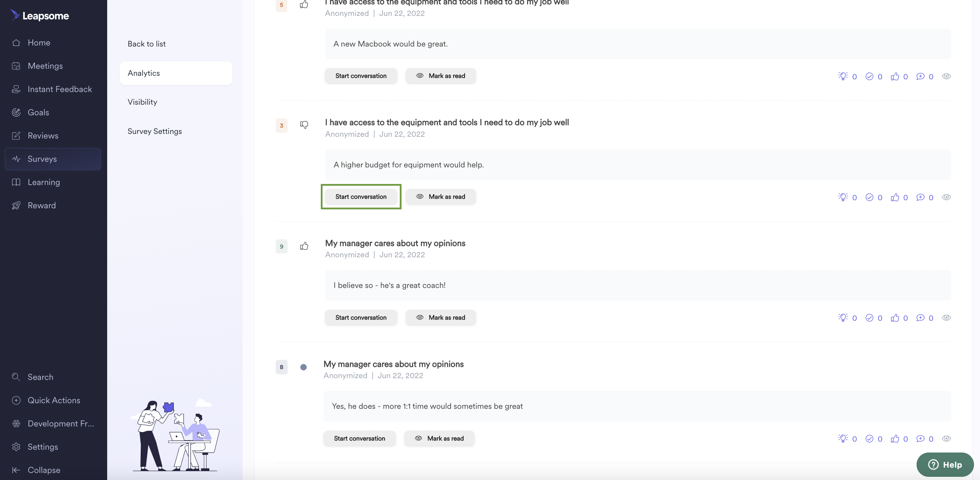Open the Help widget
Viewport: 980px width, 480px height.
coord(945,464)
